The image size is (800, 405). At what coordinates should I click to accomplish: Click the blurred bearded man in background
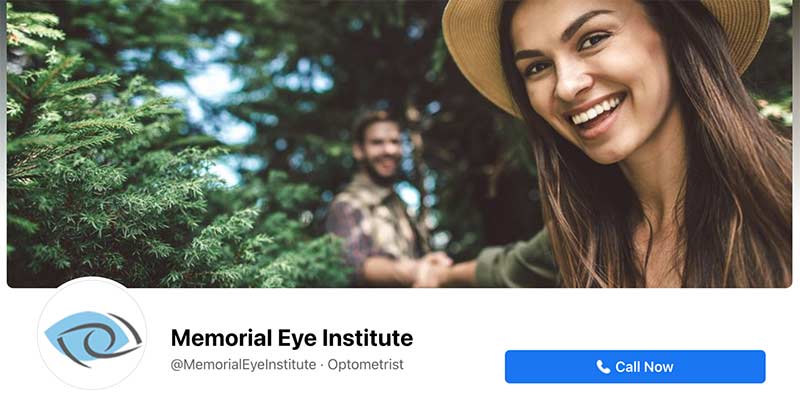380,199
